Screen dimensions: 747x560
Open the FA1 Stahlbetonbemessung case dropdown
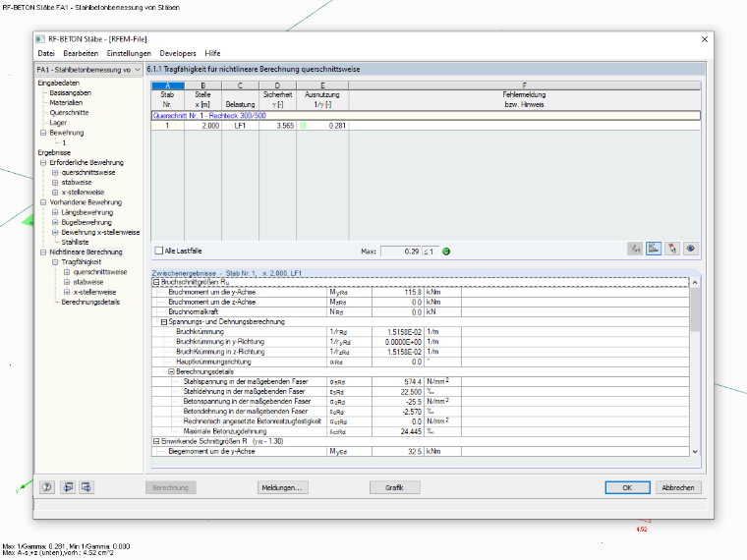click(x=88, y=70)
